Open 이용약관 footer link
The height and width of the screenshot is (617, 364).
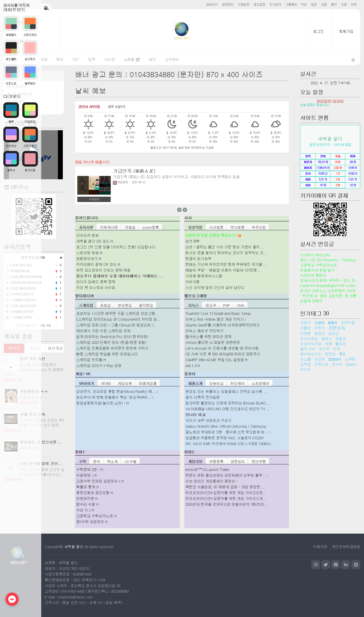[x=320, y=547]
